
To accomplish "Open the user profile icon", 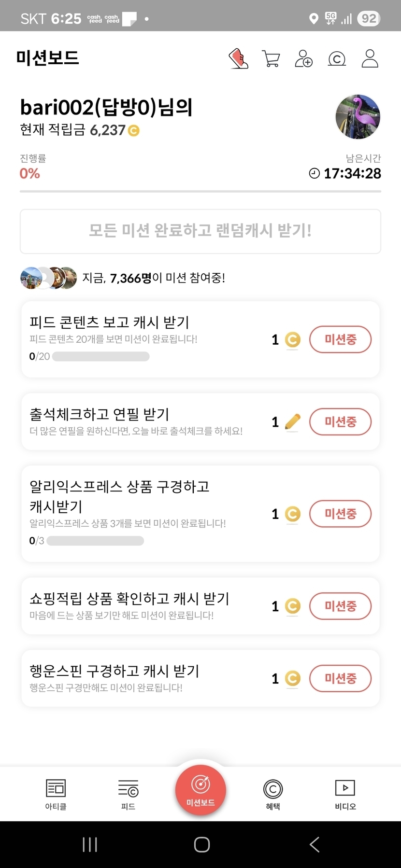I will (370, 59).
